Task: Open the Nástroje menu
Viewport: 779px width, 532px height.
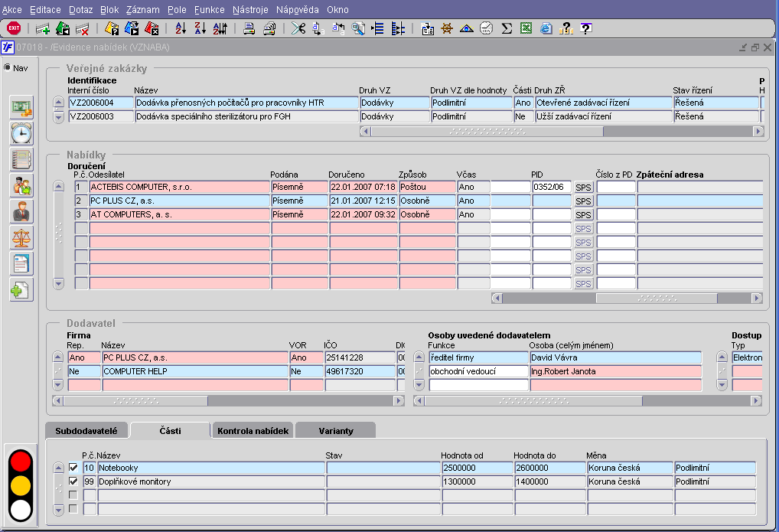Action: (249, 10)
